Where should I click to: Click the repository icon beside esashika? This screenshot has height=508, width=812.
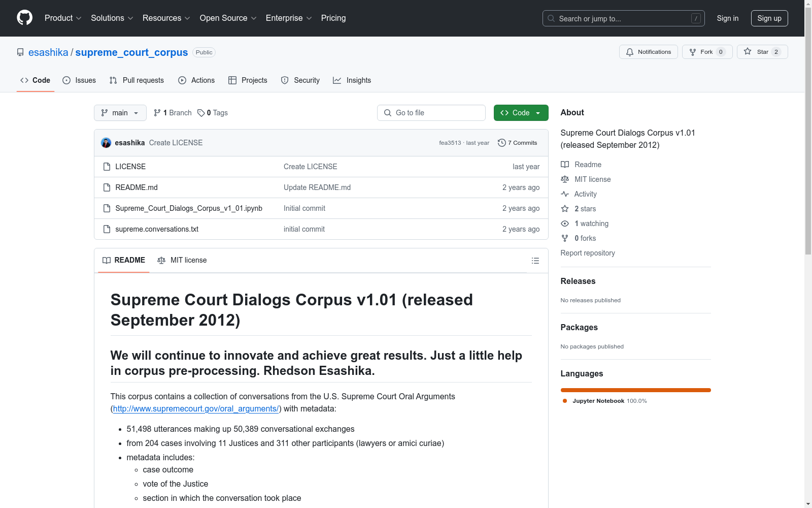click(20, 52)
